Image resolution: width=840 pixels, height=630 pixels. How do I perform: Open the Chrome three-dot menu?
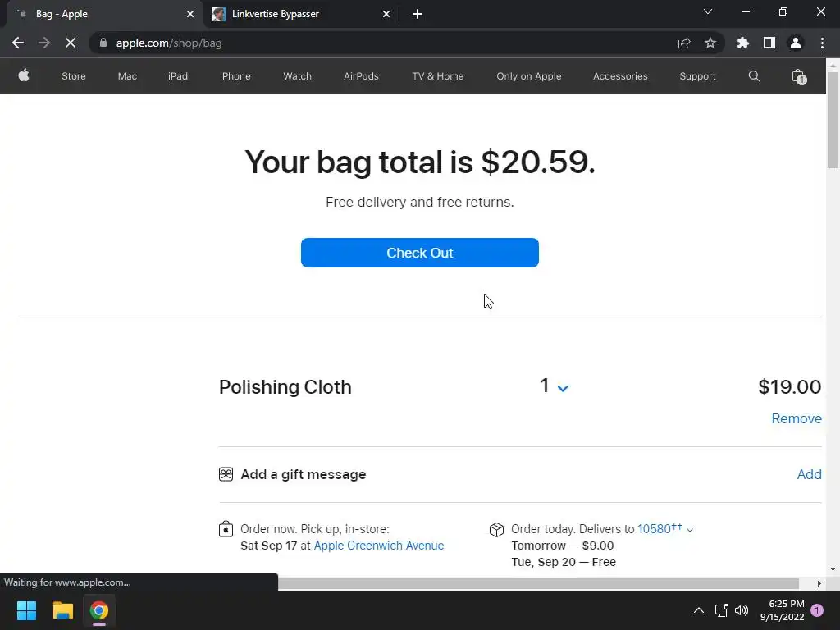click(x=822, y=43)
